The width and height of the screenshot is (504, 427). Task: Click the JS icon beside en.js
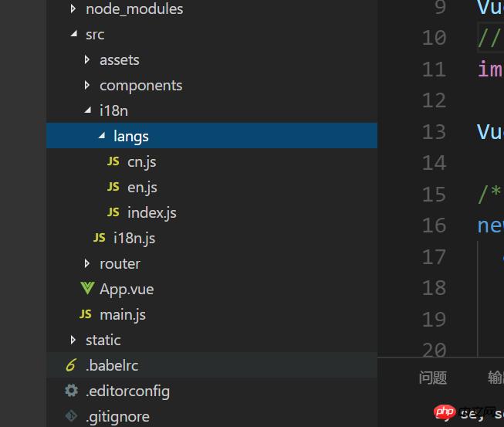(113, 187)
